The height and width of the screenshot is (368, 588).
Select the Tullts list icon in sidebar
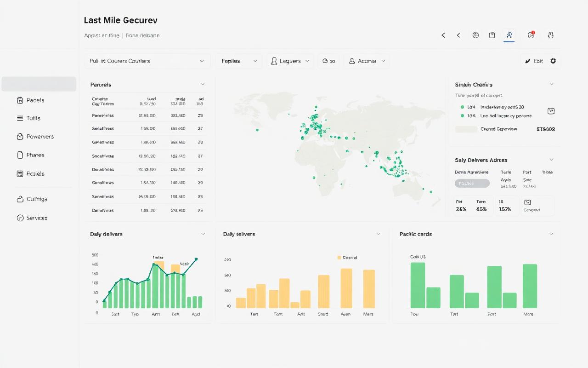click(20, 118)
